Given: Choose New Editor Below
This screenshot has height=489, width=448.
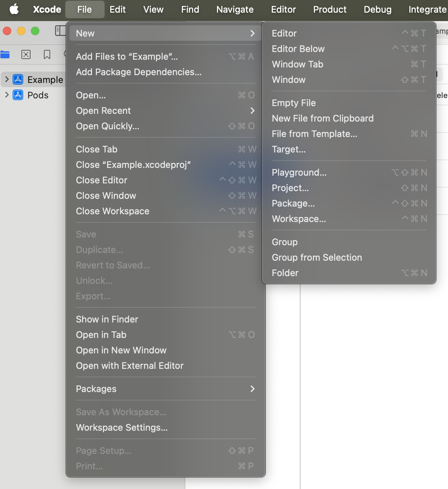Looking at the screenshot, I should pyautogui.click(x=349, y=49).
